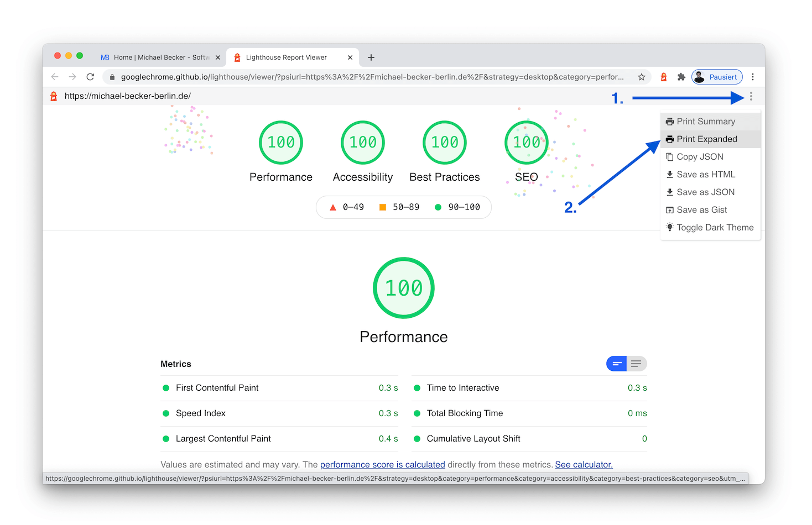Click the 0–49 red triangle legend item

coord(347,207)
